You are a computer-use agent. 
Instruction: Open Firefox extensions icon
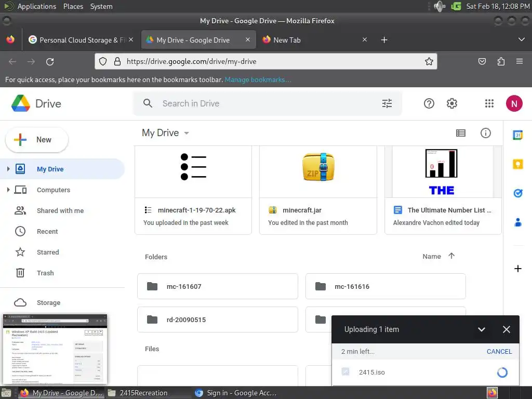coord(501,61)
